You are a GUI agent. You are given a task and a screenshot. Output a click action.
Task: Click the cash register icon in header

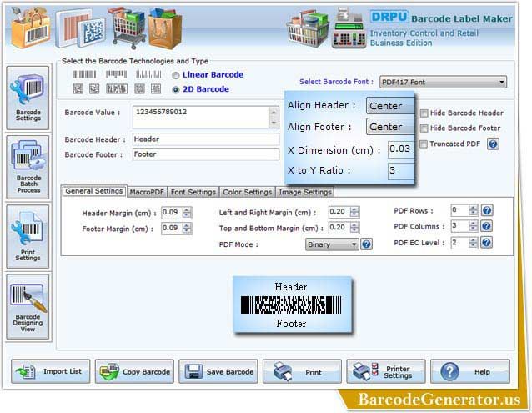pyautogui.click(x=349, y=28)
